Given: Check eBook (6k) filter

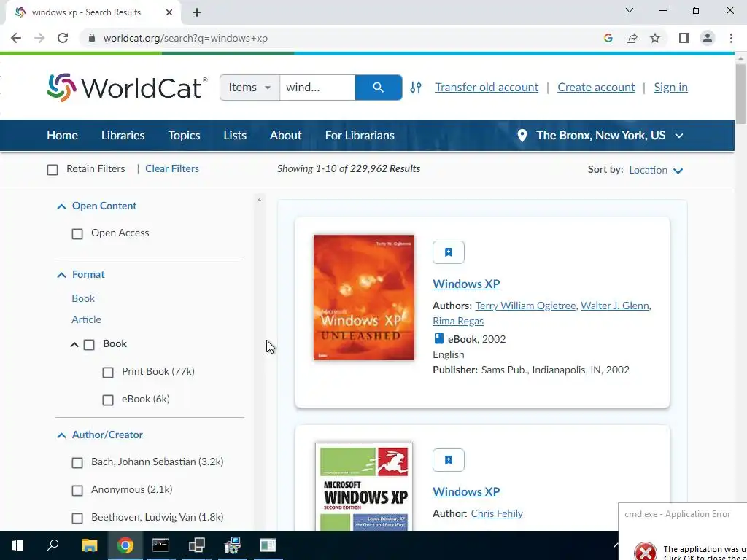Looking at the screenshot, I should (108, 400).
